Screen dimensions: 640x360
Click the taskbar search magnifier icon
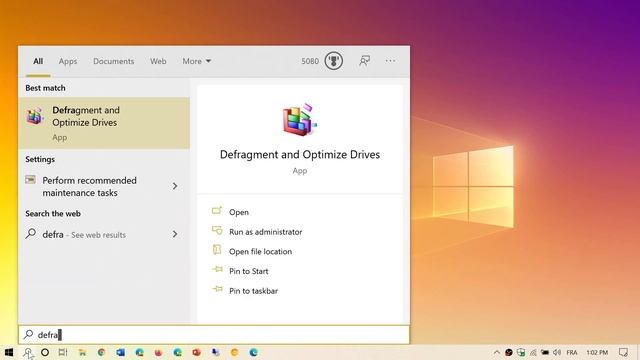click(x=28, y=352)
